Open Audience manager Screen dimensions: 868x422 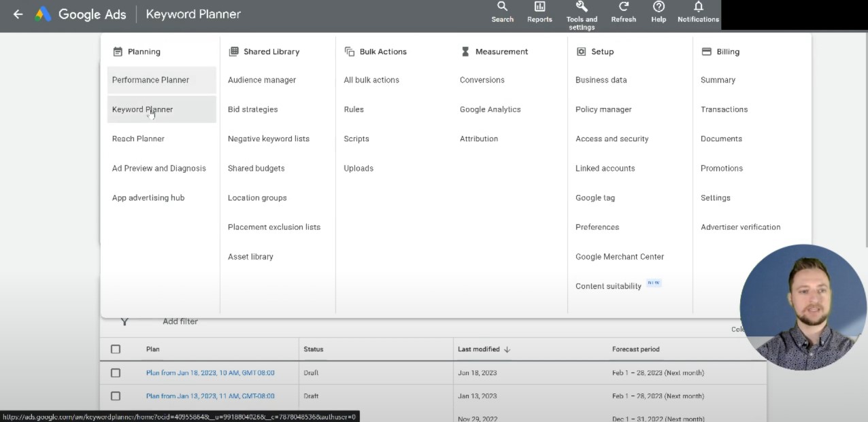tap(262, 80)
